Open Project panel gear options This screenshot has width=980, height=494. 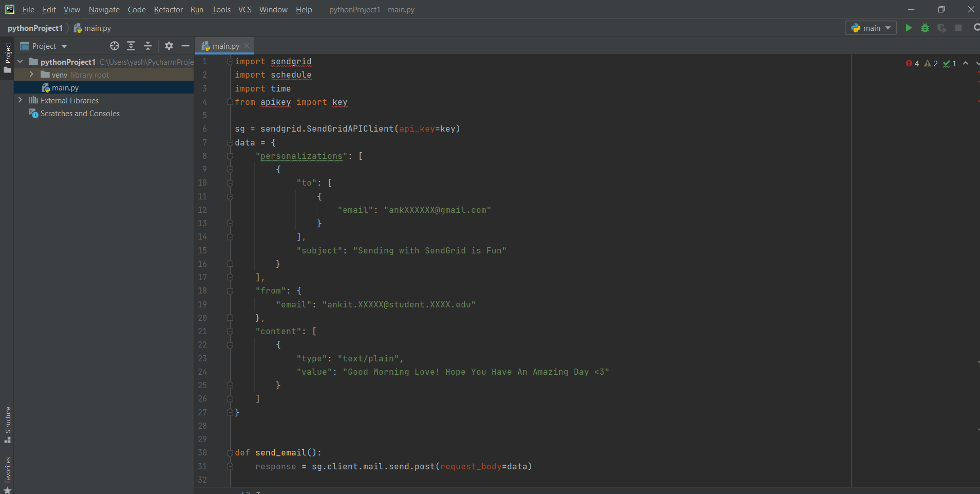point(169,46)
